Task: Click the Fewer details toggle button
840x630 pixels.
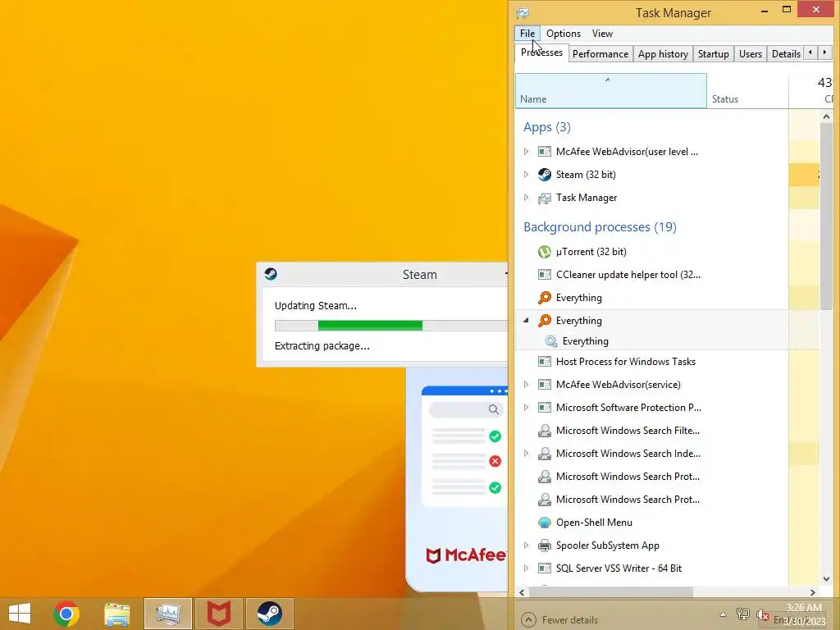Action: pyautogui.click(x=559, y=620)
